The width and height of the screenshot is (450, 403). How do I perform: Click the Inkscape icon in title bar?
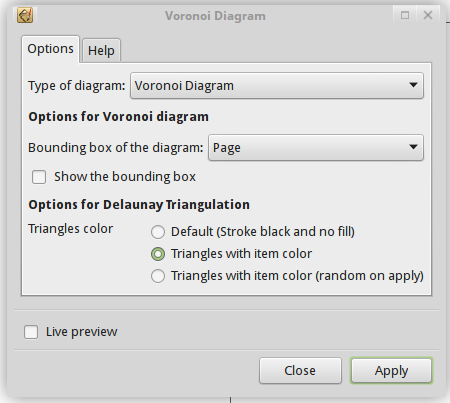point(25,15)
